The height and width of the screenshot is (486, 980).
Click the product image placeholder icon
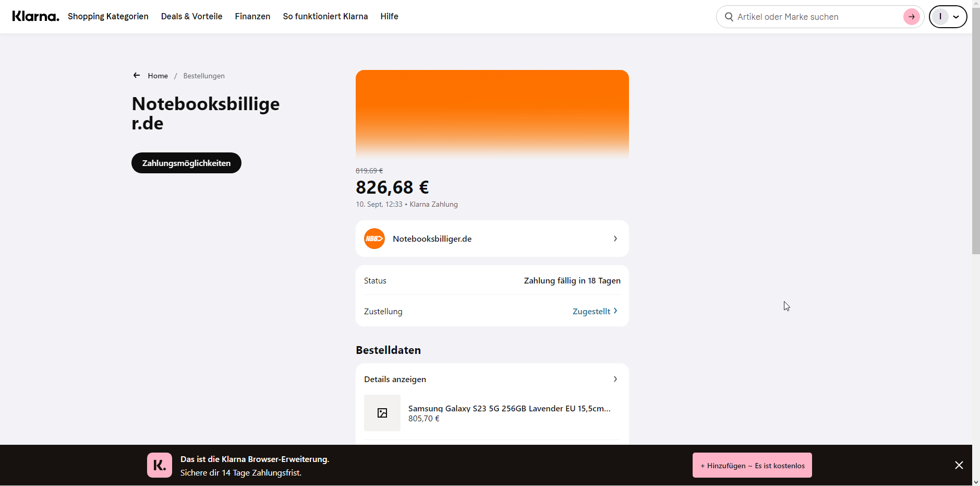(x=382, y=413)
